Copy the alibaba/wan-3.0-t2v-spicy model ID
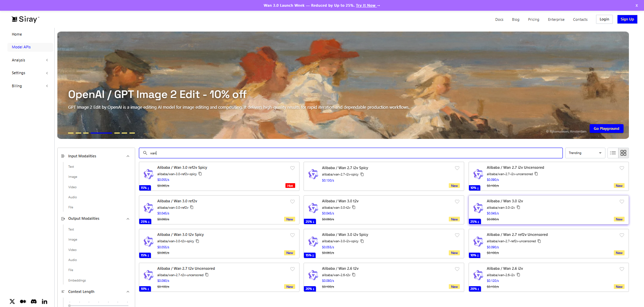This screenshot has height=307, width=644. (x=198, y=241)
